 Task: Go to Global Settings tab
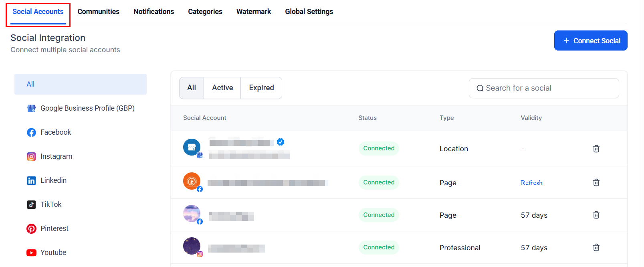(309, 12)
